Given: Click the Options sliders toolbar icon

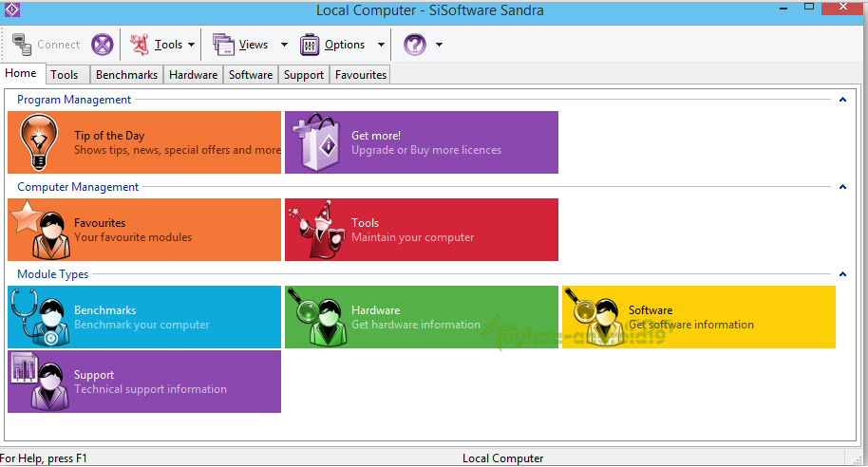Looking at the screenshot, I should (x=310, y=45).
